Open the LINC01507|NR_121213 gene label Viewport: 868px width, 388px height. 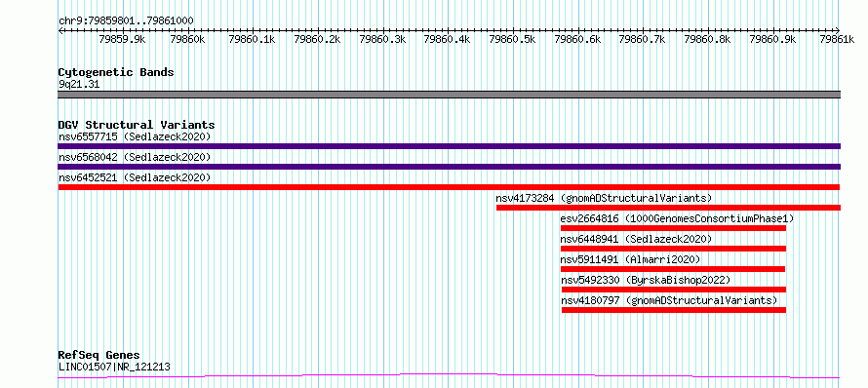114,367
